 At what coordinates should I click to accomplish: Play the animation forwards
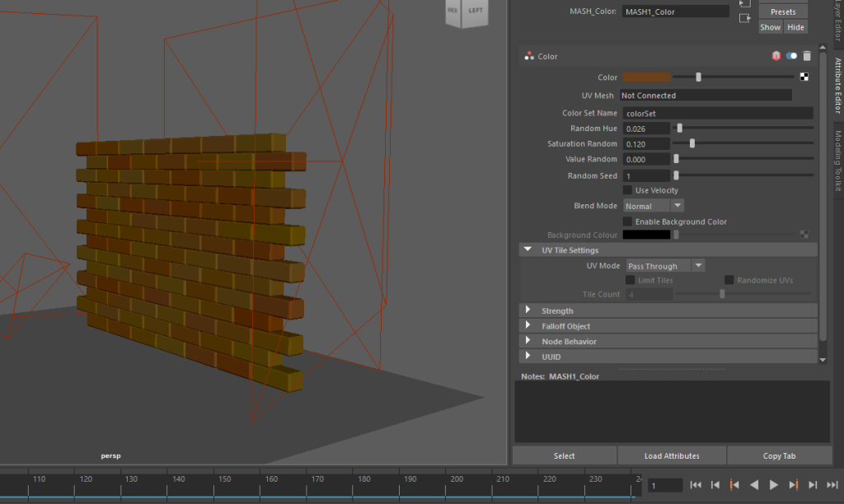(773, 485)
